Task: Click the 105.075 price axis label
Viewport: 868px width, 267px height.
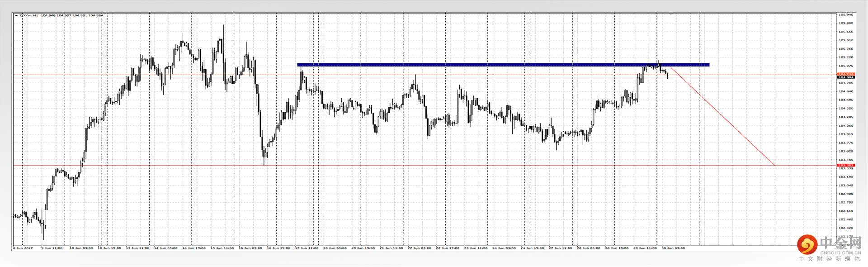Action: tap(846, 66)
